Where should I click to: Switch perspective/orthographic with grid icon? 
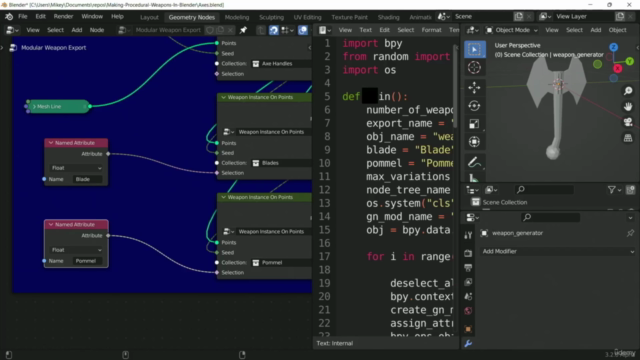coord(628,138)
